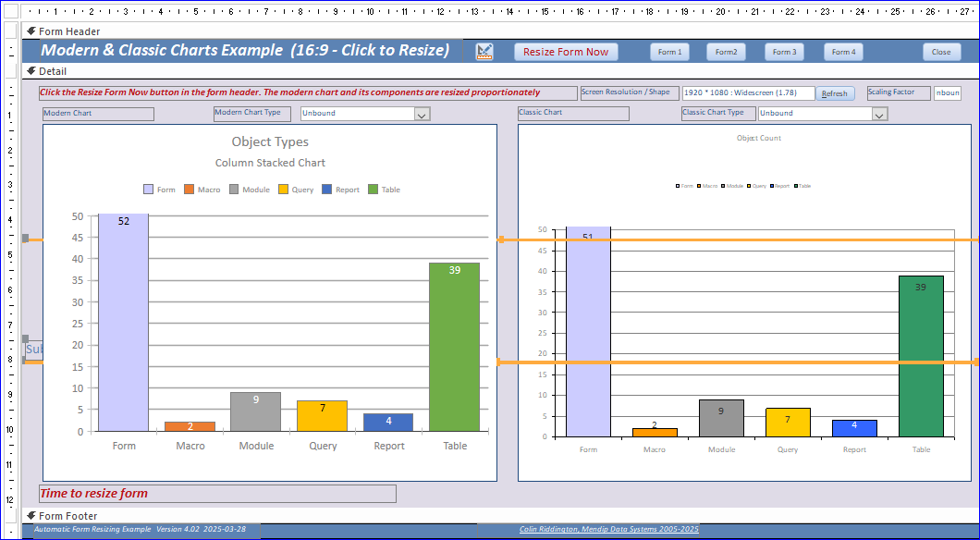This screenshot has height=540, width=980.
Task: Click the Resize Form Now button
Action: click(566, 52)
